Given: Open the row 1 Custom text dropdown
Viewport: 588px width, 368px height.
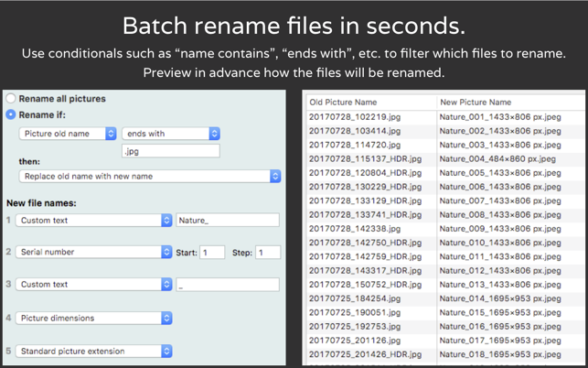Looking at the screenshot, I should pos(94,221).
